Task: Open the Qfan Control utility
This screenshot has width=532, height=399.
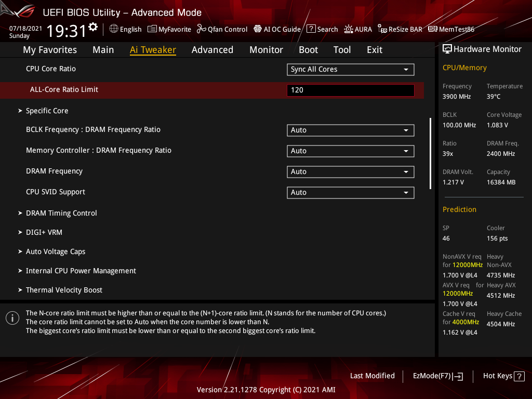Action: (222, 29)
